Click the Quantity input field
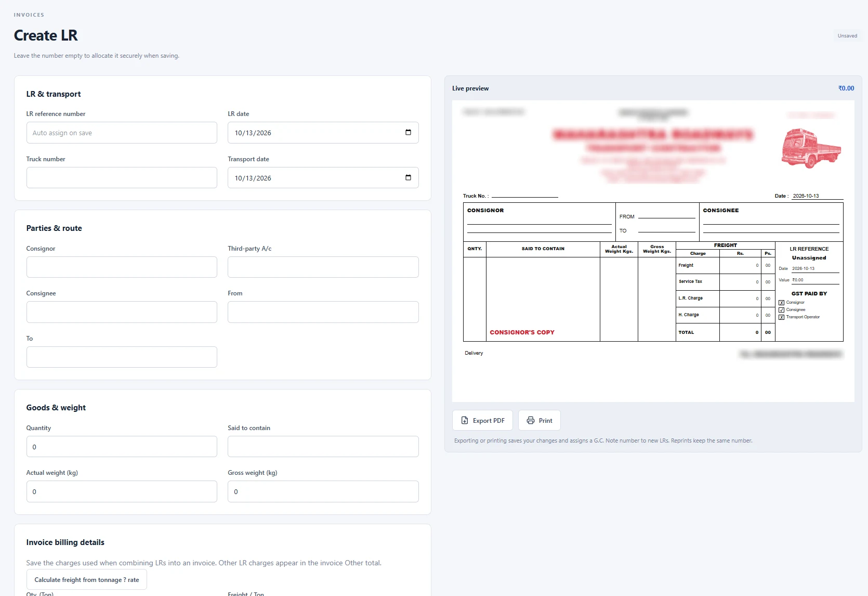The height and width of the screenshot is (596, 868). [122, 446]
